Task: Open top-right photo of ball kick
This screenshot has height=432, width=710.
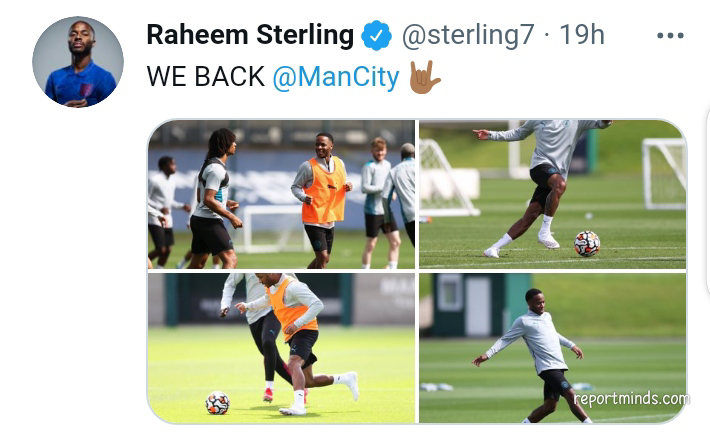Action: point(552,194)
